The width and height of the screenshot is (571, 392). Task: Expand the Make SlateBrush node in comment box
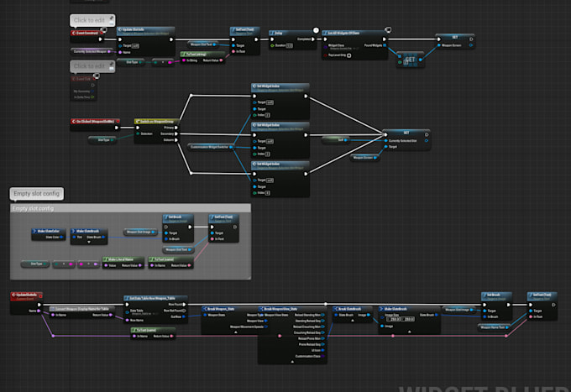(89, 242)
